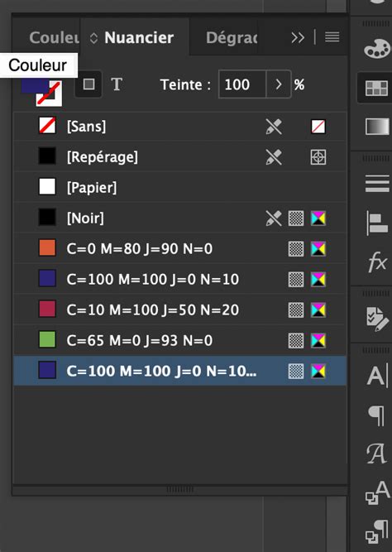
Task: Open the Preflight checklist pencil panel icon
Action: (x=377, y=319)
